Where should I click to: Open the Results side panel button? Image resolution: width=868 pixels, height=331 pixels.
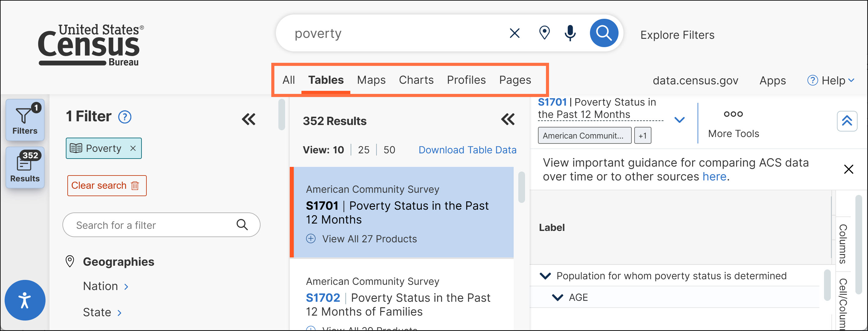(x=25, y=168)
